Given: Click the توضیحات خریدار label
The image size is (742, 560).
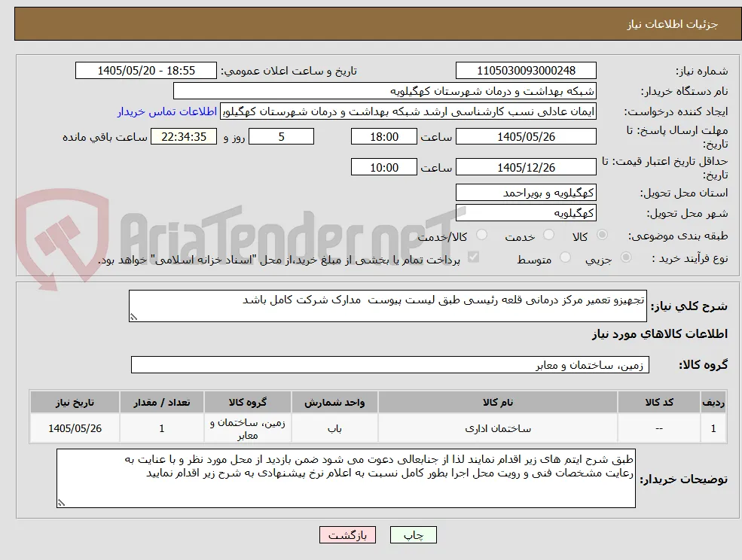Looking at the screenshot, I should tap(683, 479).
